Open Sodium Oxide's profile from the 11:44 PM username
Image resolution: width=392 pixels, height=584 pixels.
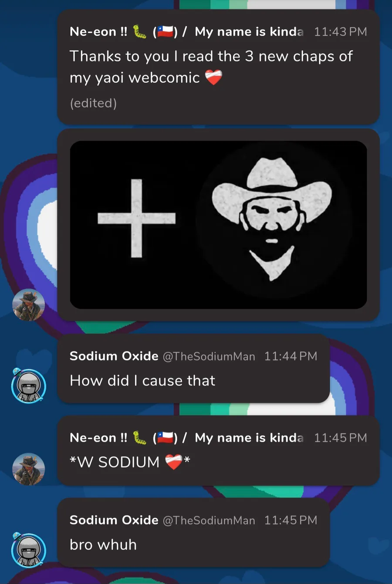coord(114,356)
